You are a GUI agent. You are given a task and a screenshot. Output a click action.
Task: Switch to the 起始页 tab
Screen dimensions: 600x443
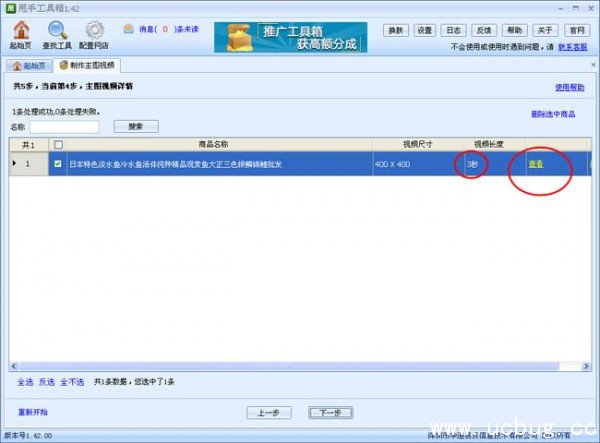(28, 65)
